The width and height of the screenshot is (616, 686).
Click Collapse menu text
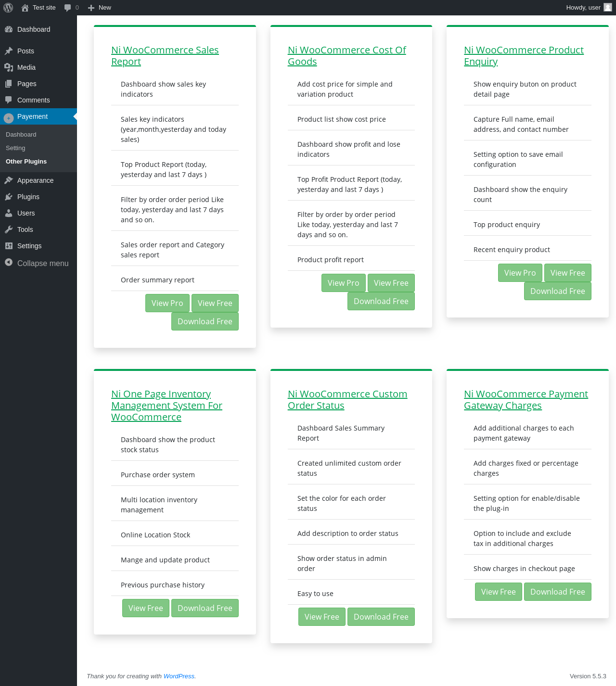point(43,263)
